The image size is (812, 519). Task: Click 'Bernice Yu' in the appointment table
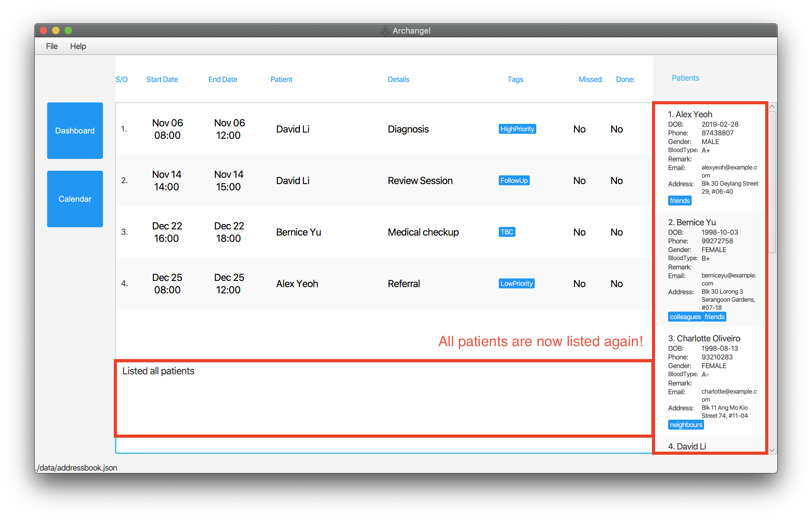tap(298, 232)
